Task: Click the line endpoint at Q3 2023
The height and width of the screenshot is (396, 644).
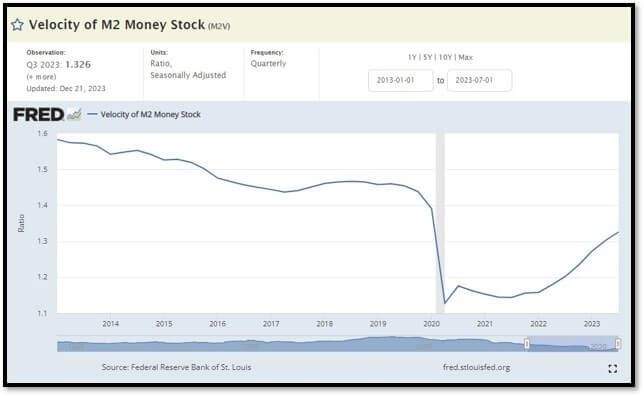Action: coord(618,233)
